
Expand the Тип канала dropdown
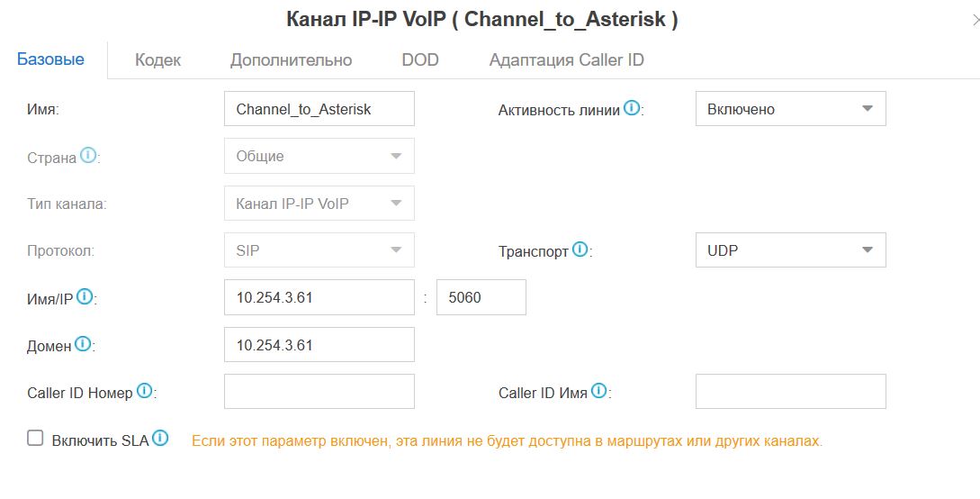(x=319, y=204)
